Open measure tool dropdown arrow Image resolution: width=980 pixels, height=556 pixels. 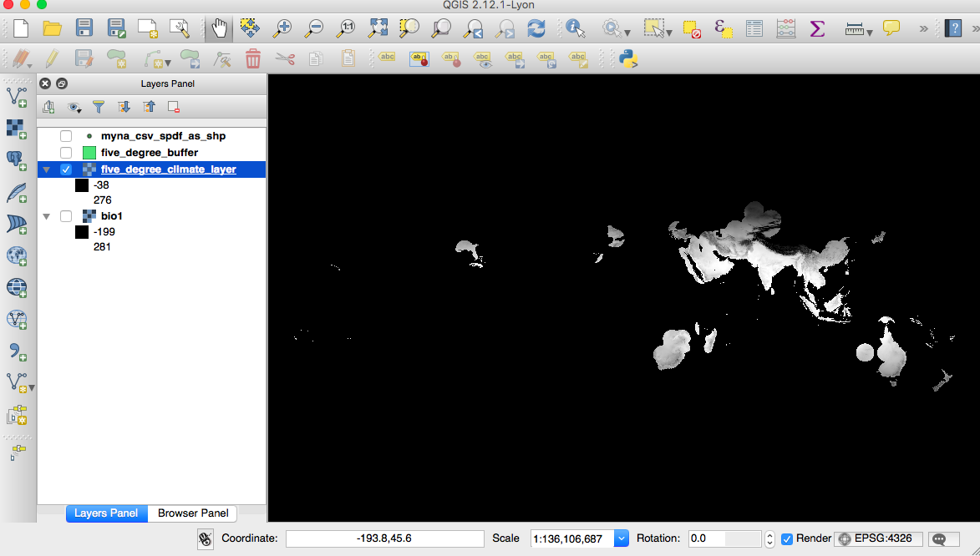coord(870,33)
